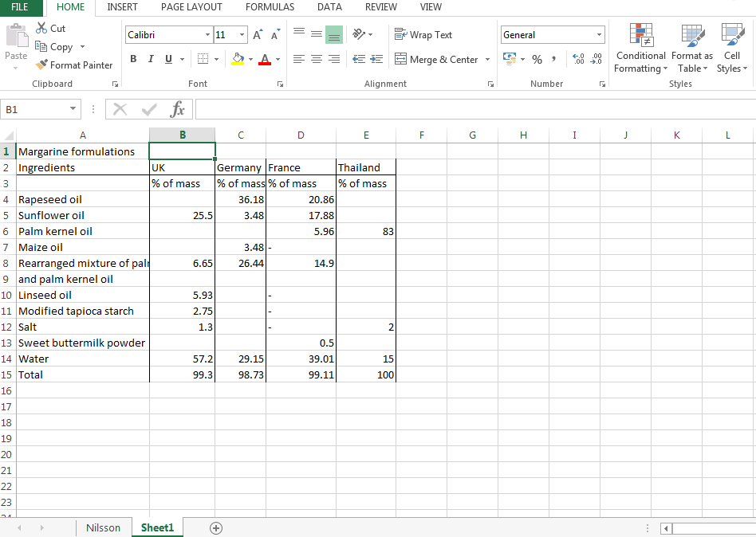Increase font size with large A icon
The width and height of the screenshot is (756, 537).
click(x=258, y=35)
